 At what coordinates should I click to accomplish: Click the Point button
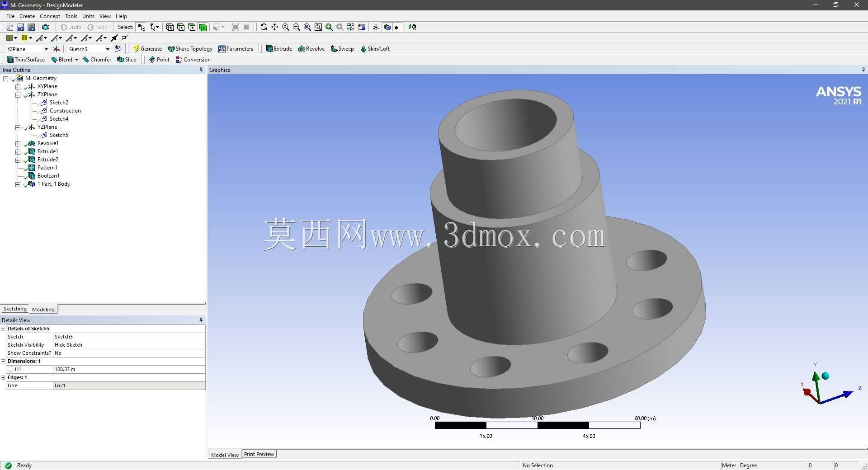pos(159,60)
